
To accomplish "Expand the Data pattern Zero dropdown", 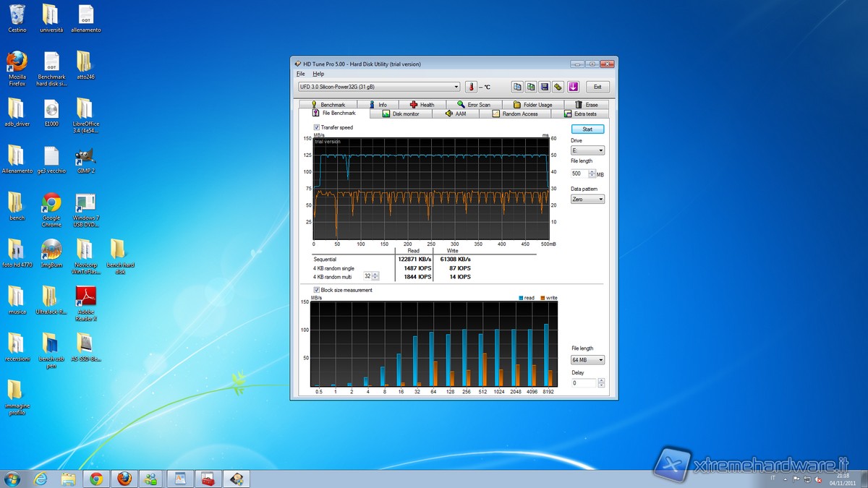I will [587, 199].
